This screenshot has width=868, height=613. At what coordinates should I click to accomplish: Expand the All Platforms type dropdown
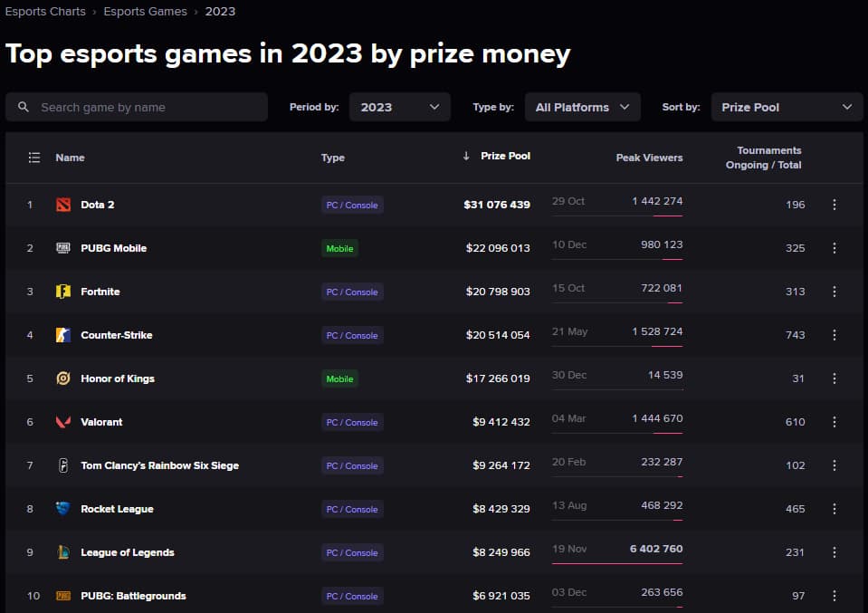(x=582, y=106)
